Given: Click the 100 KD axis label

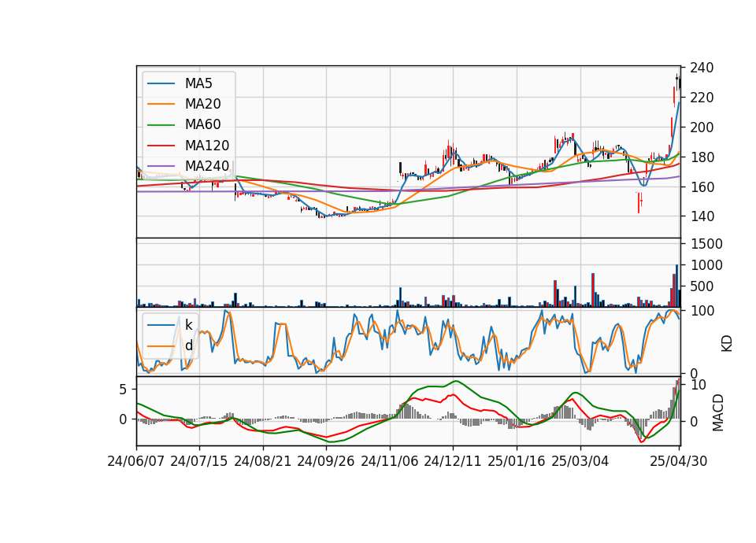Looking at the screenshot, I should (702, 312).
